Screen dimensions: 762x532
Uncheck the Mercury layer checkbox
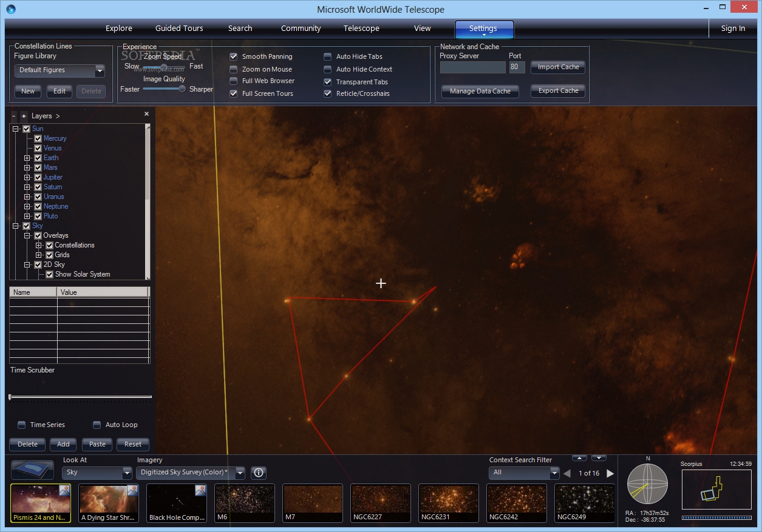[x=38, y=138]
